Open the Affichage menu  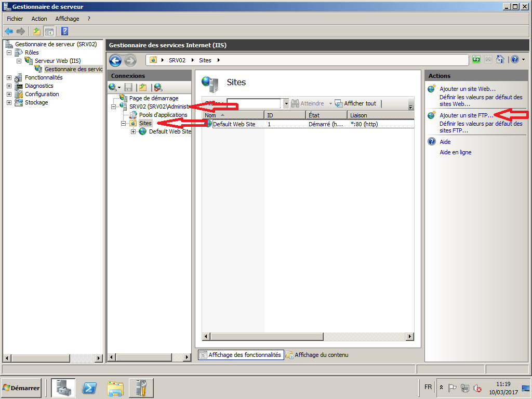tap(67, 18)
